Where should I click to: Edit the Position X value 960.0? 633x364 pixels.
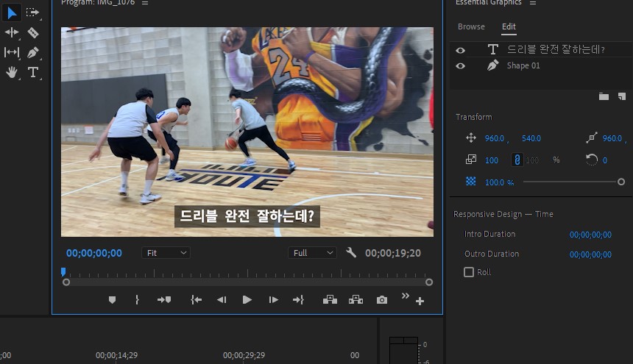[x=495, y=138]
